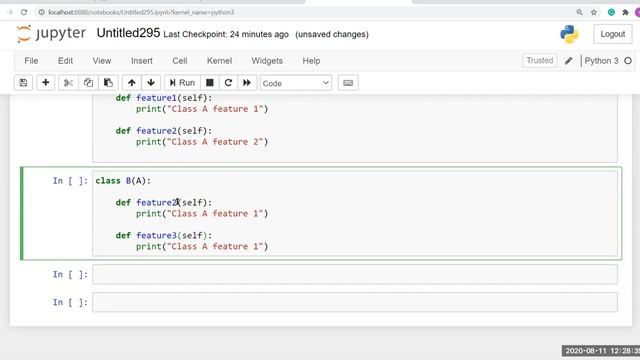This screenshot has height=360, width=640.
Task: Click the unsaved changes status text
Action: pyautogui.click(x=332, y=34)
